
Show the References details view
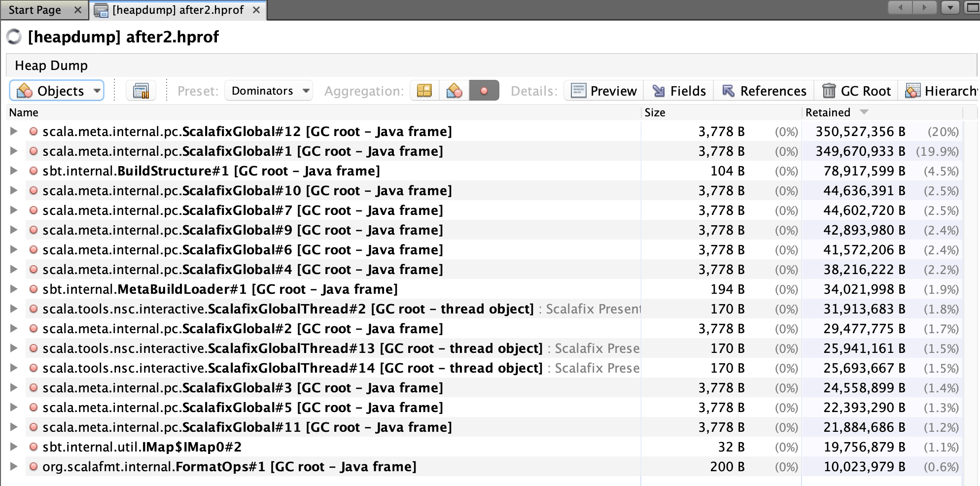tap(764, 91)
